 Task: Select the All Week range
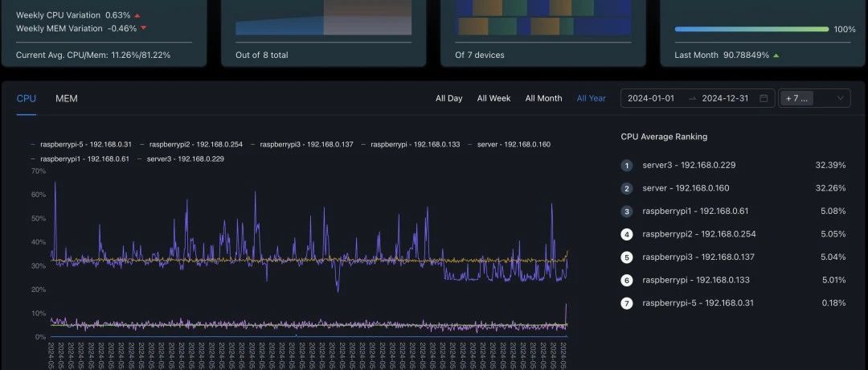tap(493, 98)
